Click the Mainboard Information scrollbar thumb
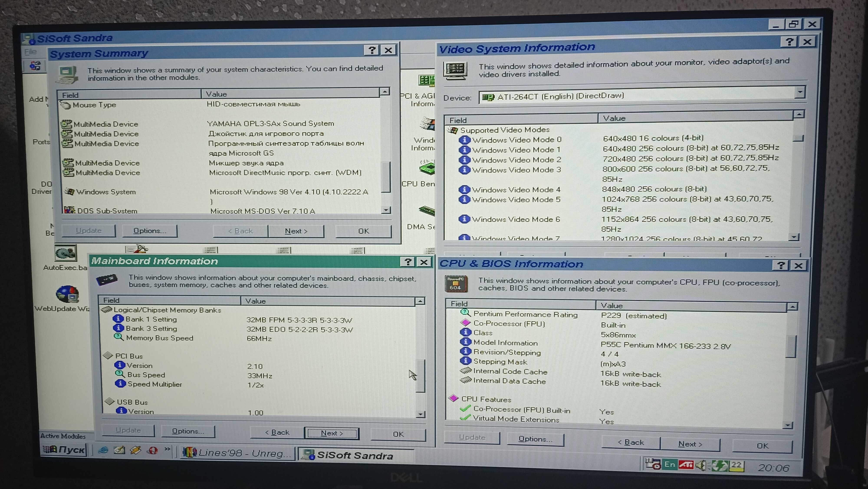 click(420, 376)
